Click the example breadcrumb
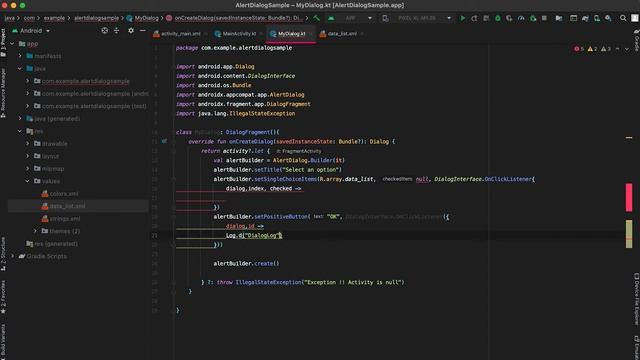 [54, 18]
